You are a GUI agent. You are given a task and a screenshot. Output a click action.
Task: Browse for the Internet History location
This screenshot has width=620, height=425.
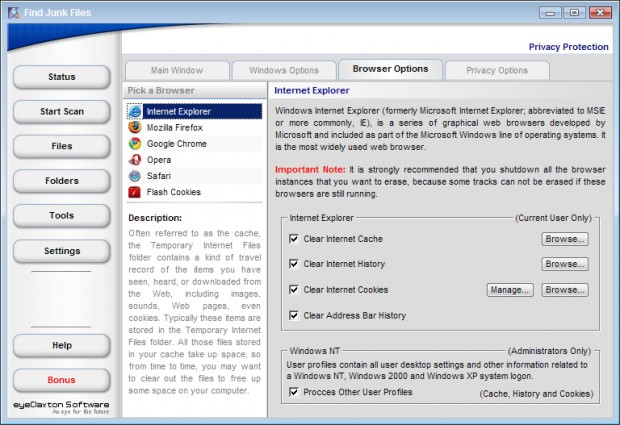click(x=565, y=264)
